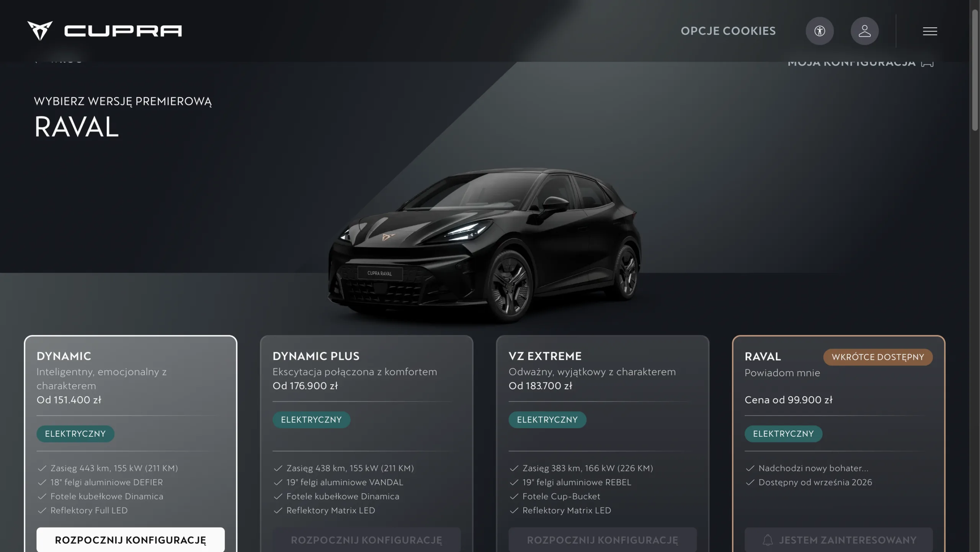Select the upcoming RAVAL version card
This screenshot has height=552, width=980.
[838, 444]
